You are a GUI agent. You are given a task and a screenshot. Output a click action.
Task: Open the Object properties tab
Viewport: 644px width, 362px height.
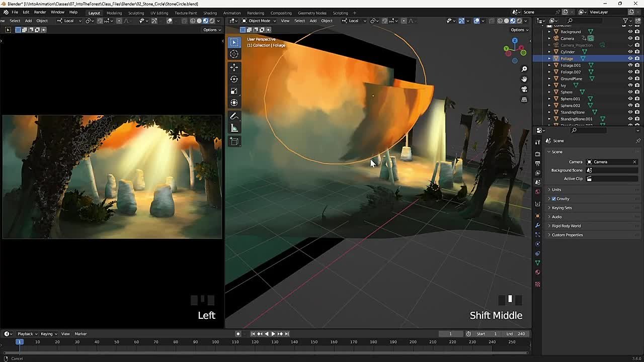537,216
